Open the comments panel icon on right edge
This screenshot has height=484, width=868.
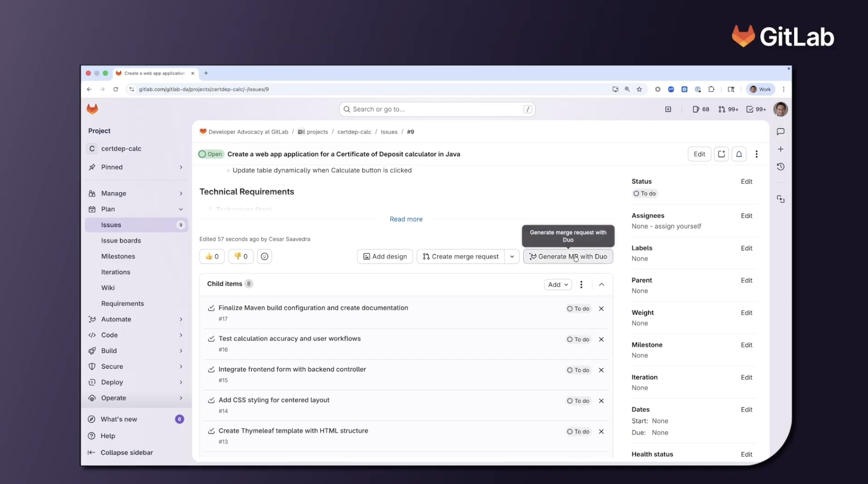coord(780,132)
